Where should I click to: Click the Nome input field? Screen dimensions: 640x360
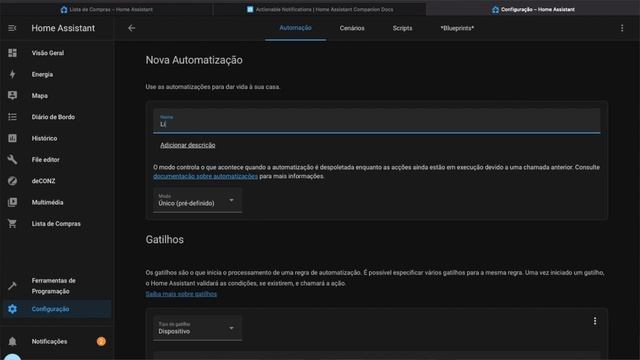tap(376, 121)
